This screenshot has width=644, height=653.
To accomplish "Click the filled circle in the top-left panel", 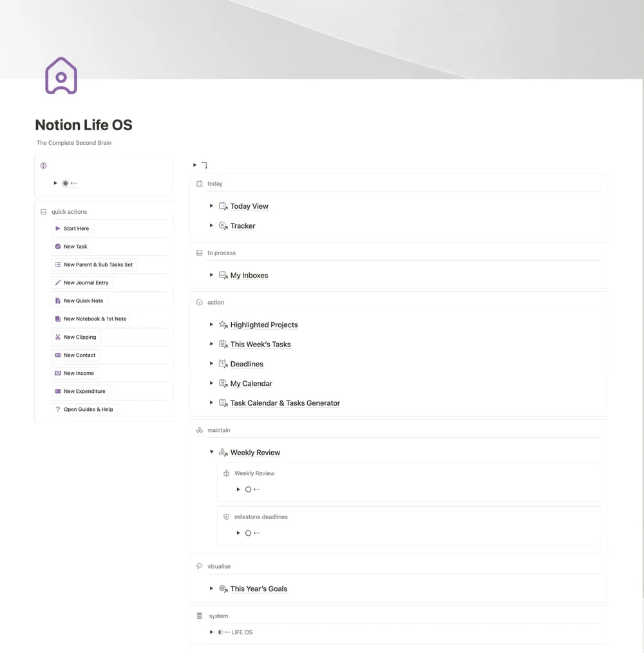I will [66, 183].
